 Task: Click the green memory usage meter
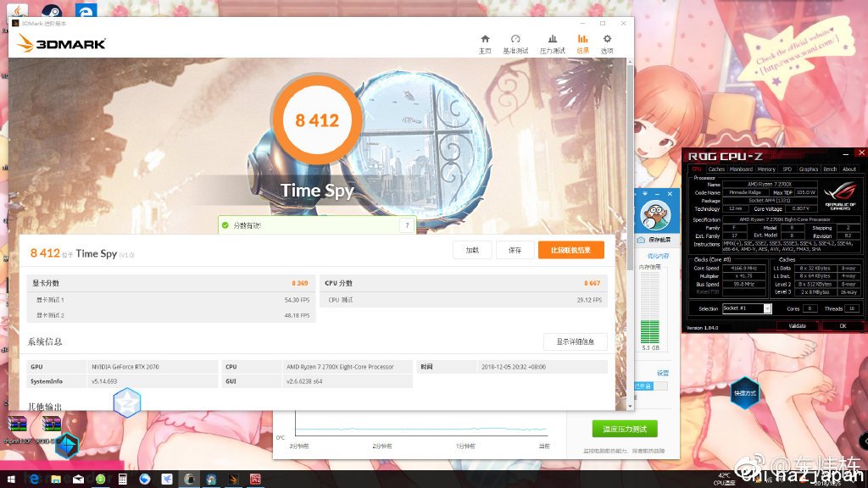[x=650, y=307]
